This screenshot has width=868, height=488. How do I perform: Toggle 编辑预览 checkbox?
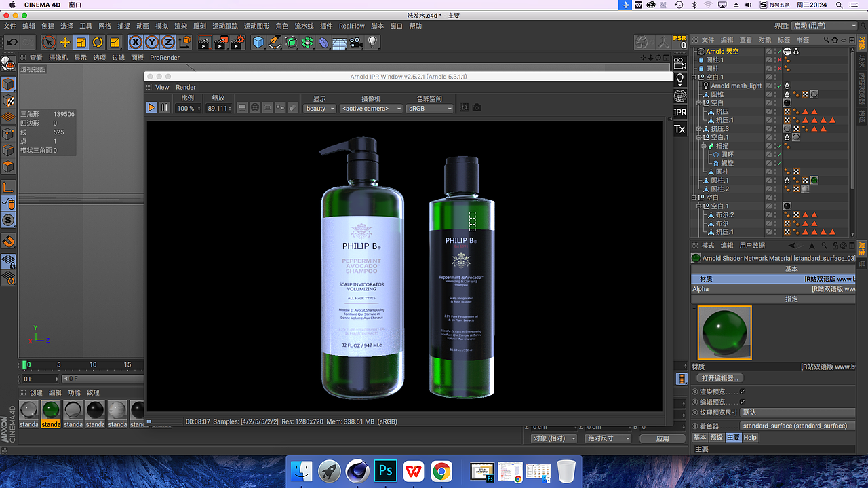click(x=743, y=402)
